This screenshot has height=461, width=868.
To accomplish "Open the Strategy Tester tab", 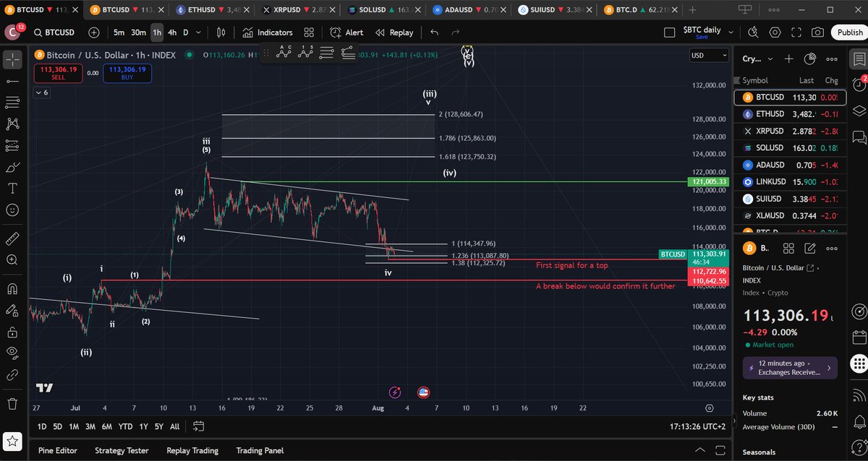I will click(122, 450).
